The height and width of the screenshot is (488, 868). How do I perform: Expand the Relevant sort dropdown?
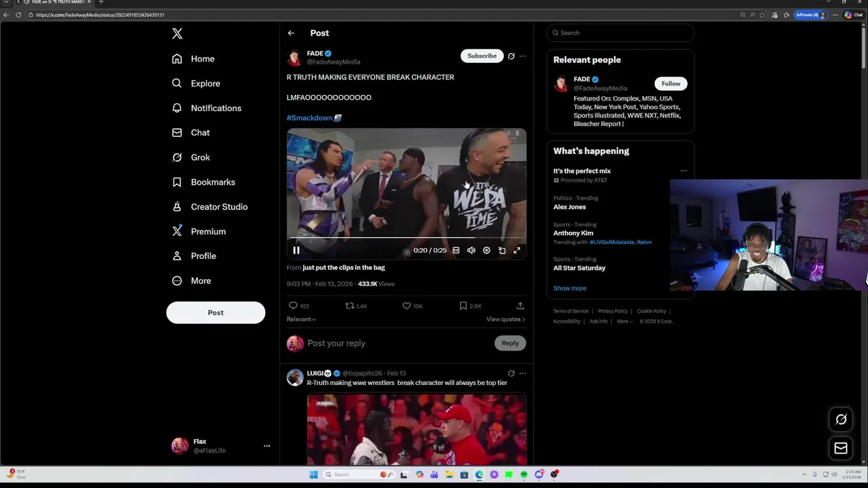click(x=302, y=319)
